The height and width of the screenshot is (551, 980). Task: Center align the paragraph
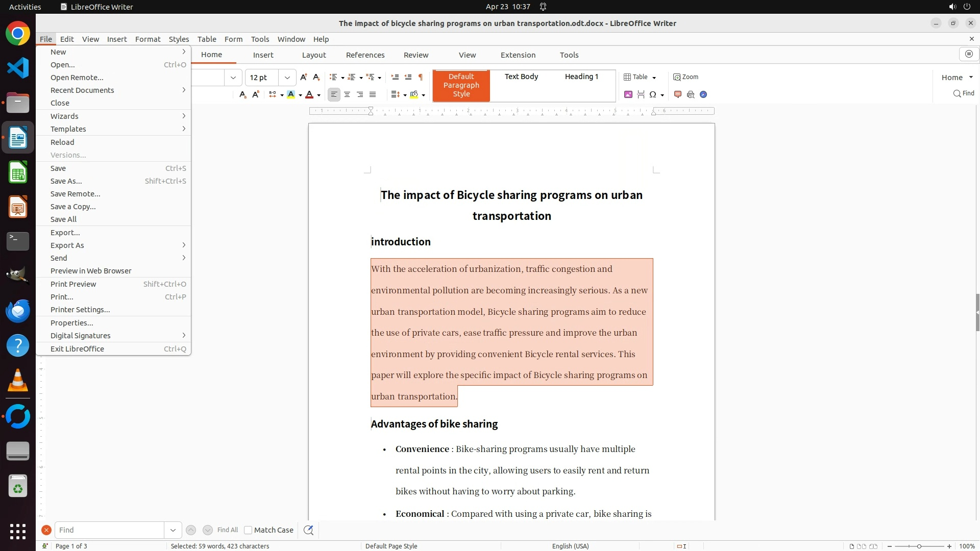(347, 94)
